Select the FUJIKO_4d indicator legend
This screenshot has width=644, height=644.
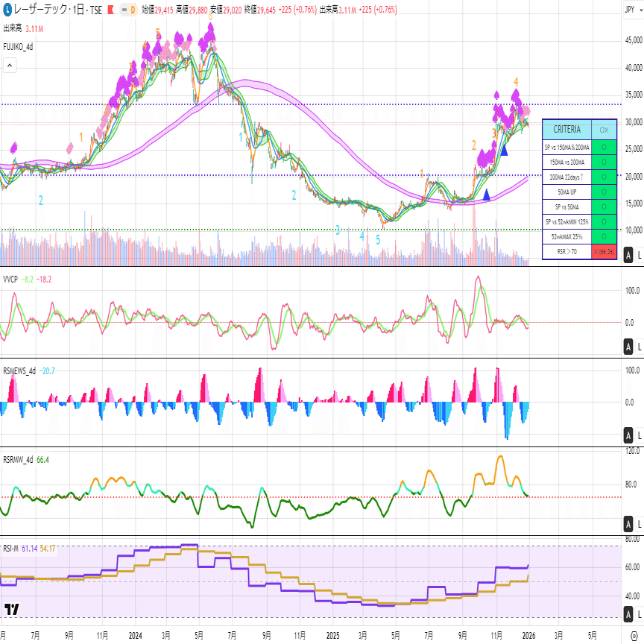pos(18,47)
